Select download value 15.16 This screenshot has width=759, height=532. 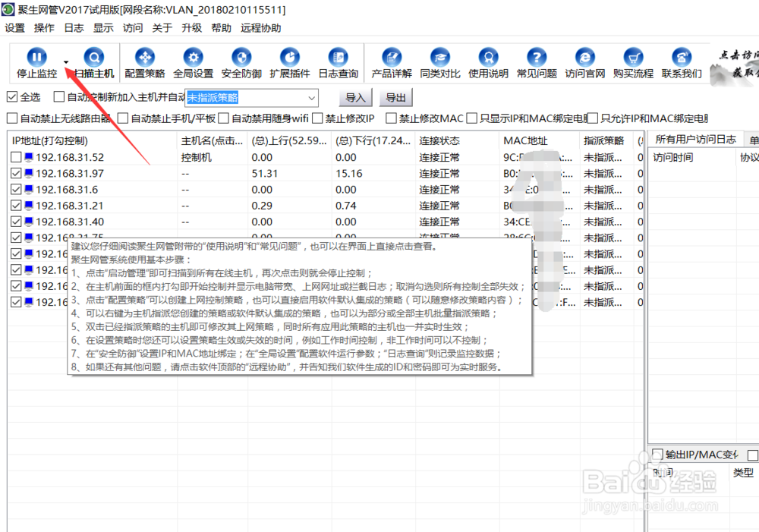[x=348, y=173]
